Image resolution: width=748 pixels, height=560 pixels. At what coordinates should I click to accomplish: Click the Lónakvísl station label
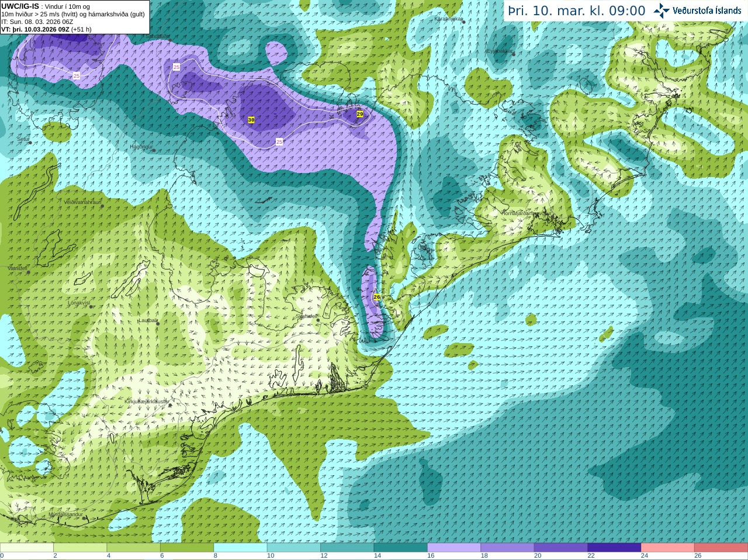tap(78, 303)
